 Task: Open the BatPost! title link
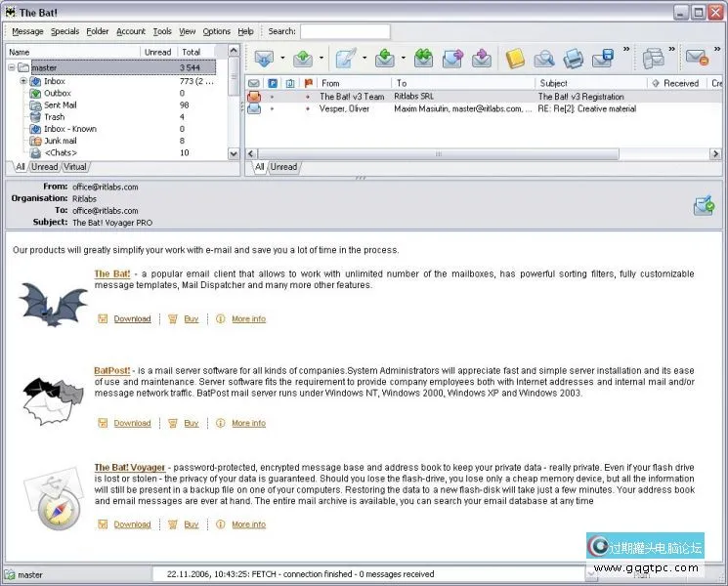coord(112,371)
